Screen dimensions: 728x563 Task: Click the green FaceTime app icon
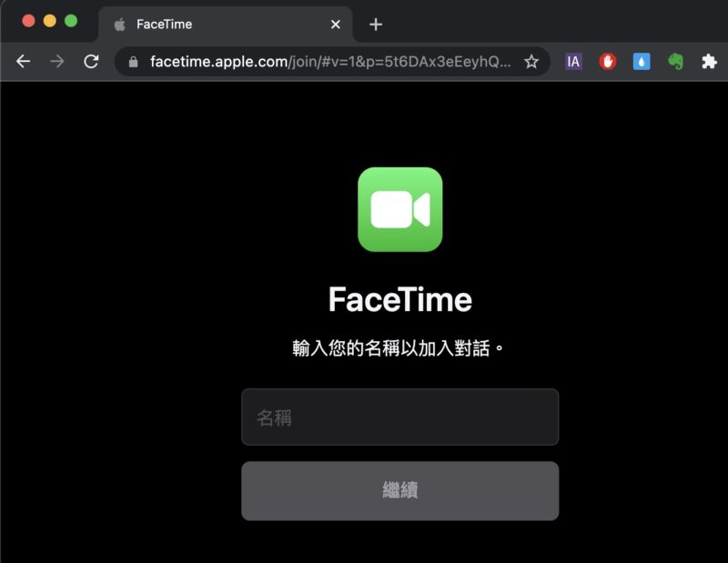[x=400, y=210]
